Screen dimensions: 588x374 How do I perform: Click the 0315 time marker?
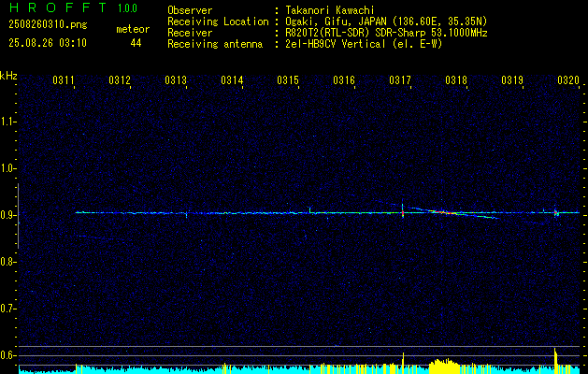pos(288,80)
